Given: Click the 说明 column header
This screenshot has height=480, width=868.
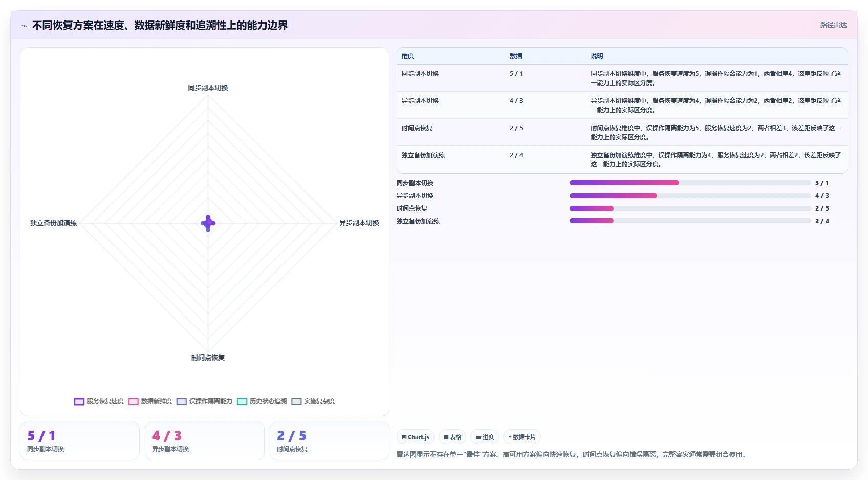Looking at the screenshot, I should click(x=597, y=56).
